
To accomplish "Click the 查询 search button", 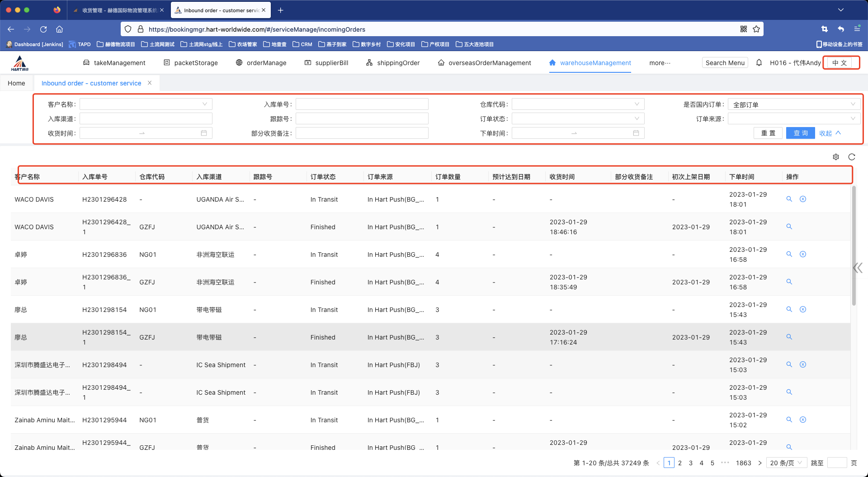I will point(800,133).
